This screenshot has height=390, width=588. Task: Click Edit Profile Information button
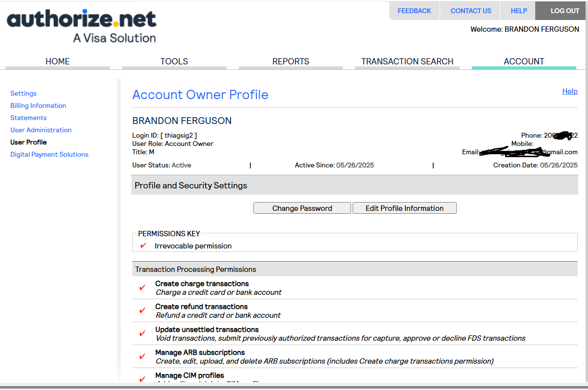point(404,208)
